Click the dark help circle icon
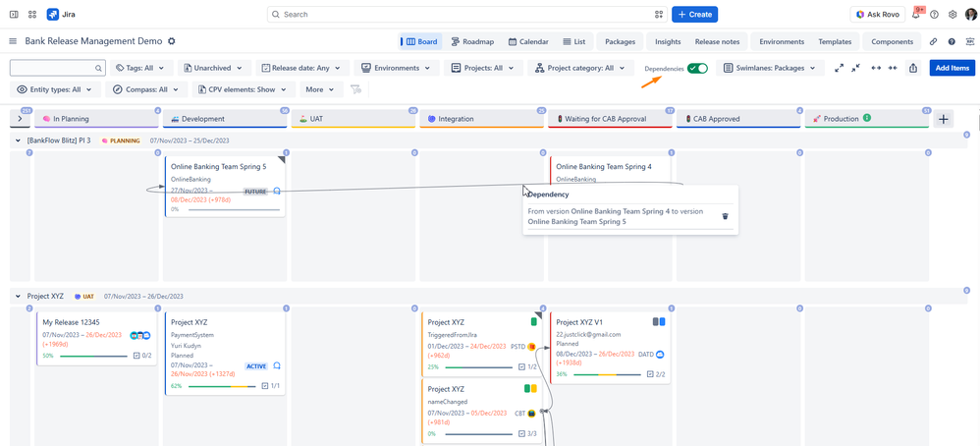980x446 pixels. click(x=952, y=42)
